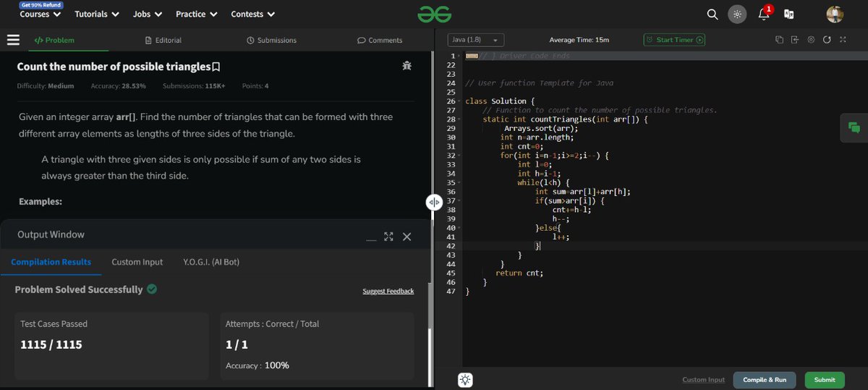Viewport: 868px width, 390px height.
Task: Enter fullscreen editor mode
Action: (843, 40)
